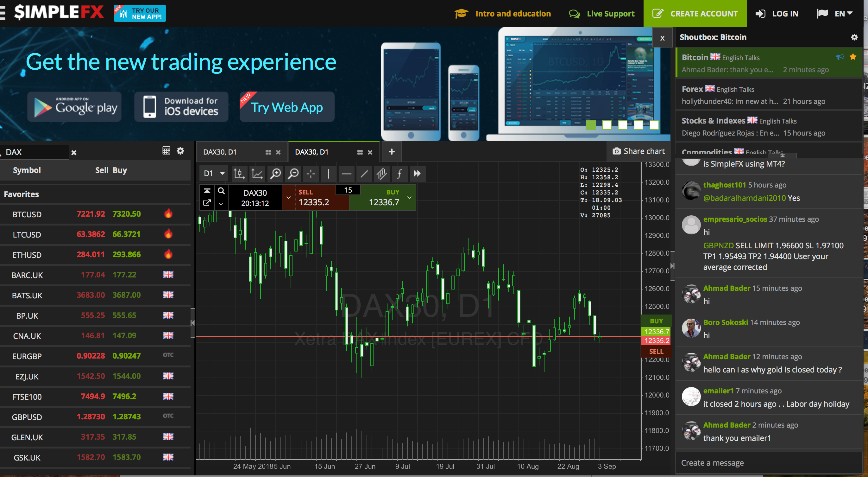Search symbol in the order panel
This screenshot has height=477, width=868.
pyautogui.click(x=221, y=191)
